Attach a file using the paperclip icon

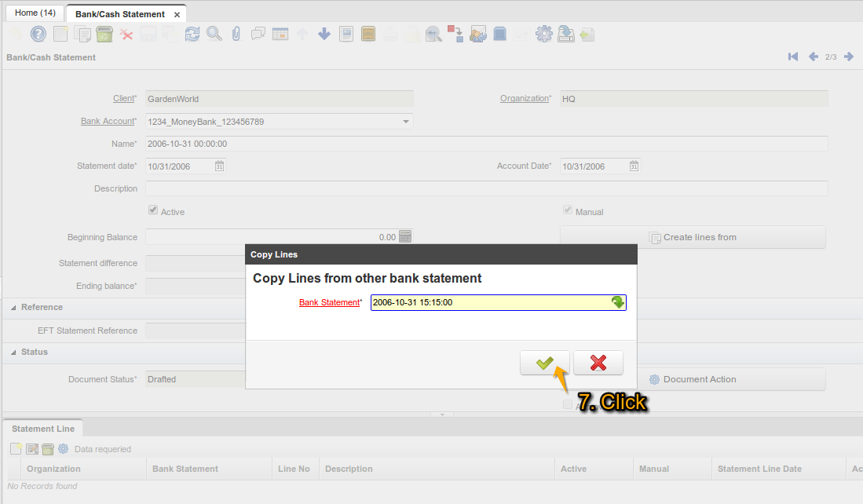pos(236,34)
